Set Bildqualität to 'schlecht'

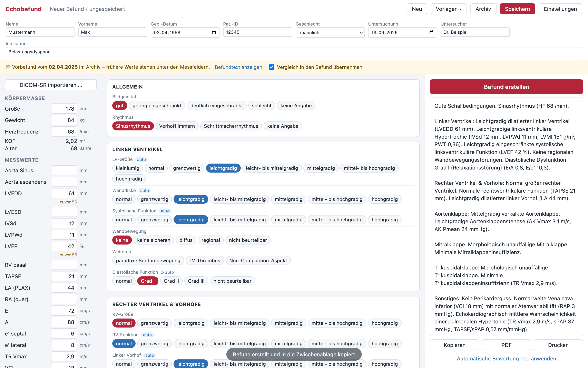[262, 106]
